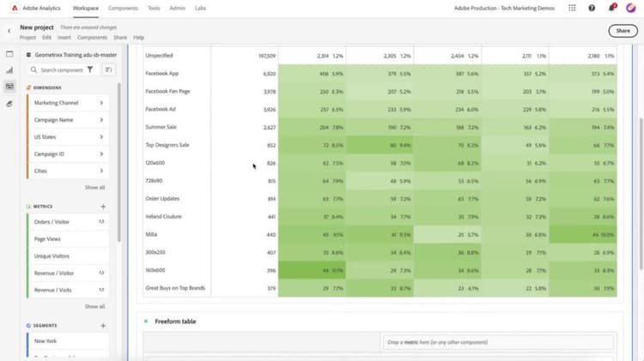644x361 pixels.
Task: Click calculated metric icon on Revenue / Visits
Action: pos(101,290)
